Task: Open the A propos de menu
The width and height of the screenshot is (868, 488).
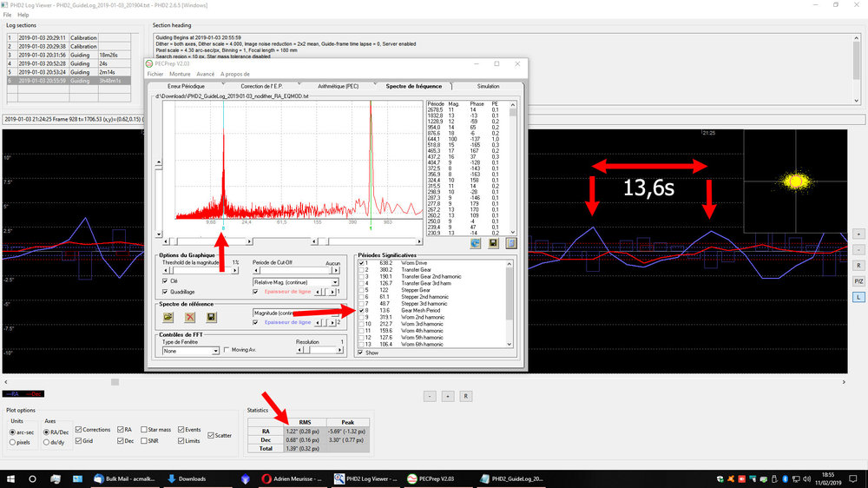Action: click(x=234, y=74)
